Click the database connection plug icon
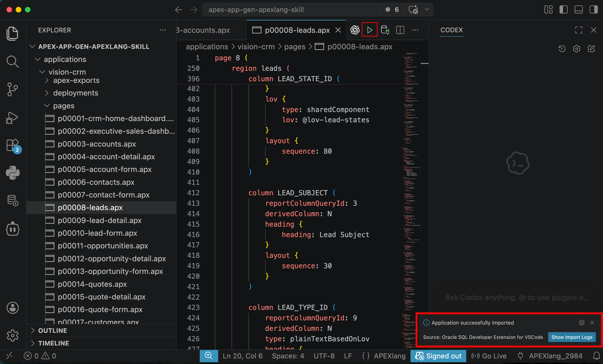Viewport: 603px width, 364px height. click(x=385, y=30)
